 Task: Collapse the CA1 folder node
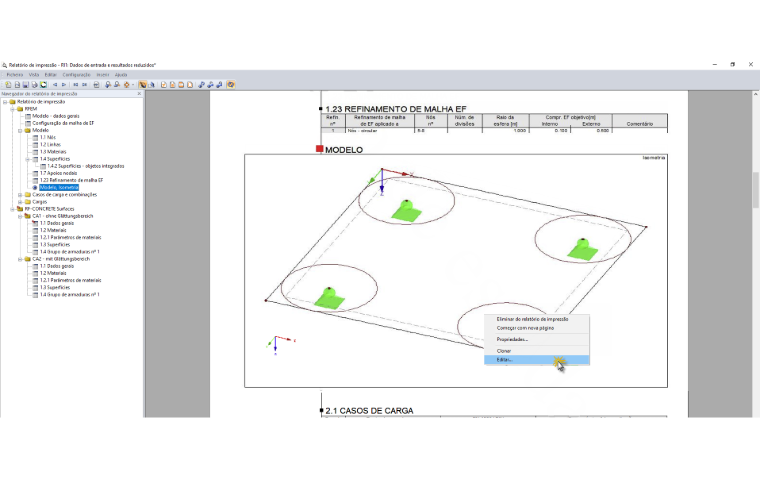pos(20,216)
